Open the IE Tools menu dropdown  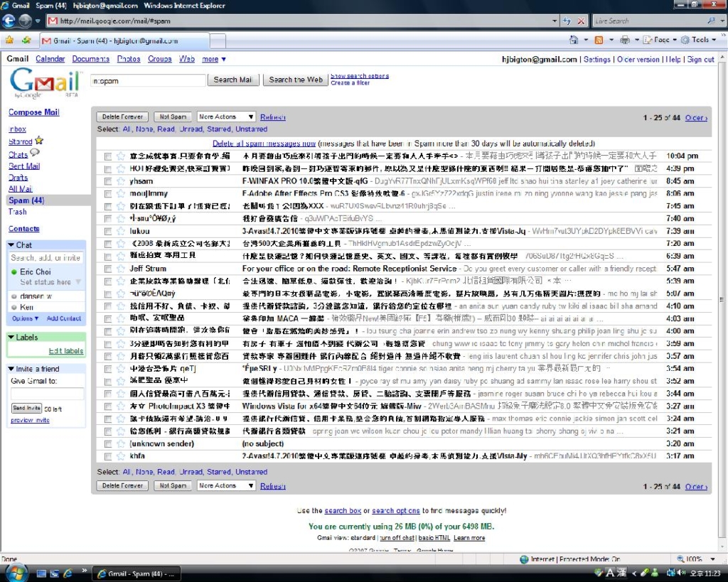[x=698, y=40]
